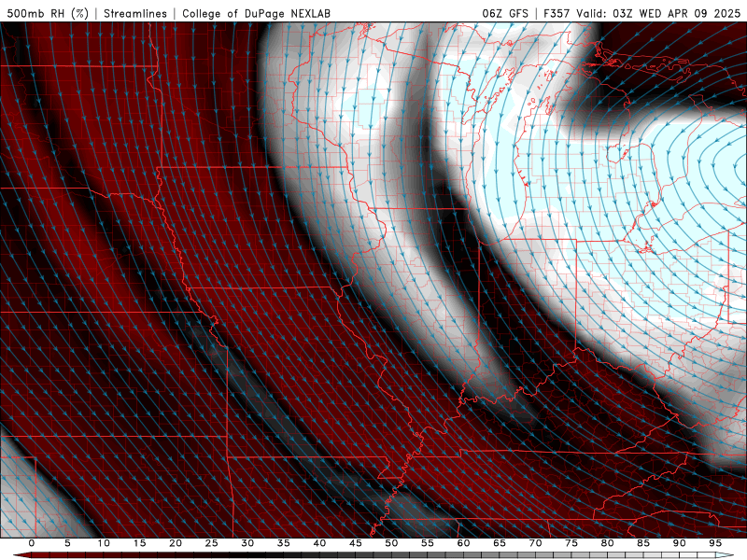This screenshot has height=560, width=747.
Task: Click "Valid: 03Z WED APR 09 2025" text
Action: [658, 13]
